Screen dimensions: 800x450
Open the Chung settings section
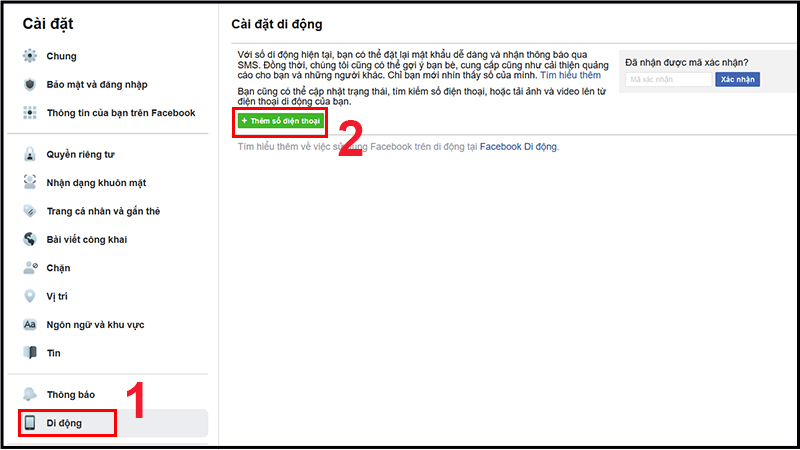pos(61,56)
